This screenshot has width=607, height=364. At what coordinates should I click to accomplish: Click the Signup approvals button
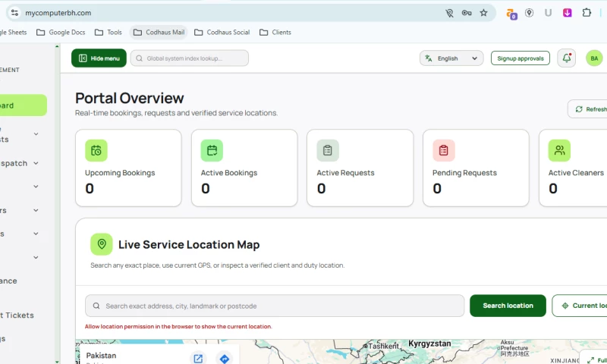coord(521,58)
